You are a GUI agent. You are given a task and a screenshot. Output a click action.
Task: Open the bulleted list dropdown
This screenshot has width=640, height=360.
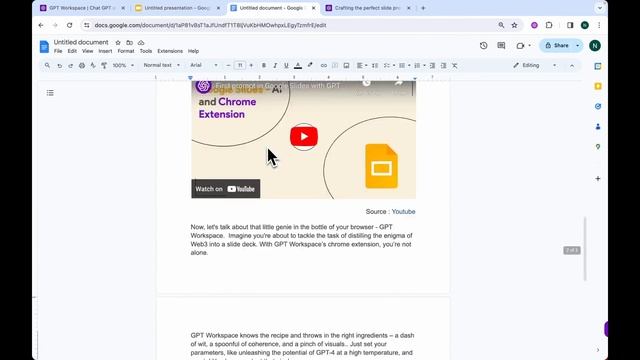point(404,65)
